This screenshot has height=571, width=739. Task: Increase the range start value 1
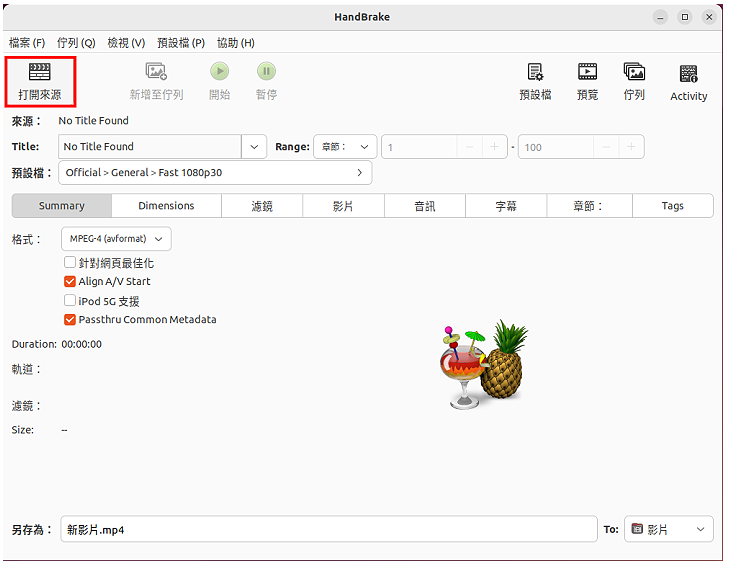(494, 147)
